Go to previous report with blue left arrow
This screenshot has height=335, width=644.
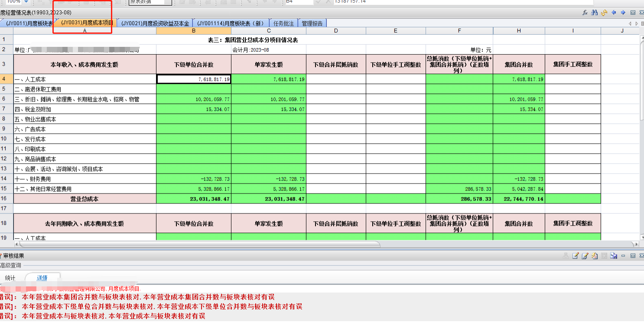click(x=614, y=13)
